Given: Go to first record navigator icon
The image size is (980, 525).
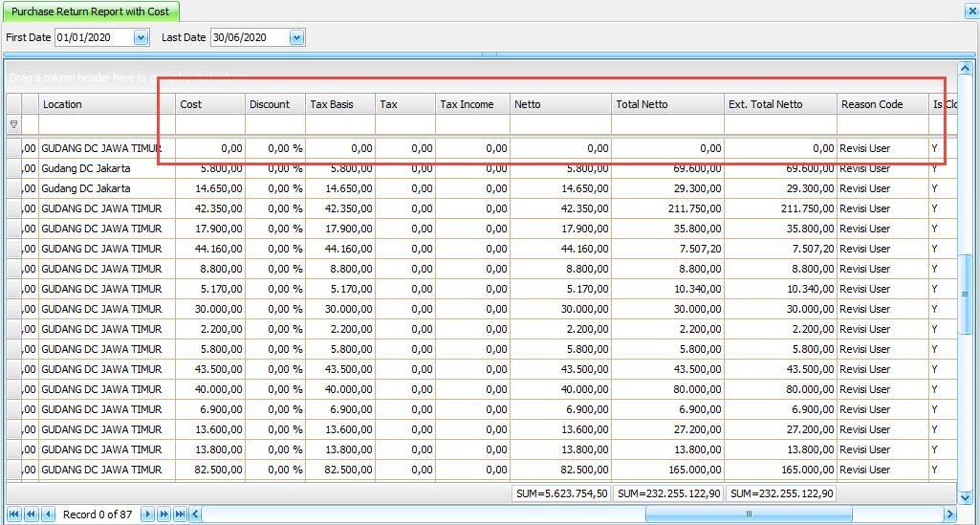Looking at the screenshot, I should click(13, 514).
